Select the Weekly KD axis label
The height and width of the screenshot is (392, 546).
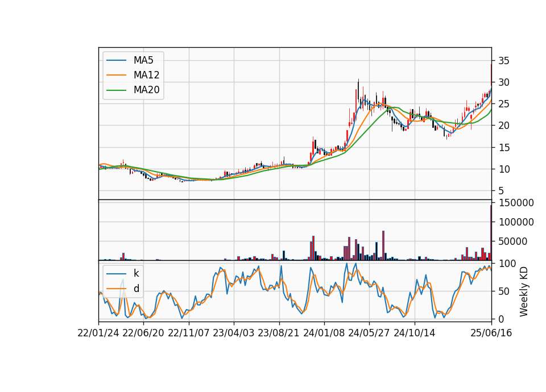tap(524, 291)
